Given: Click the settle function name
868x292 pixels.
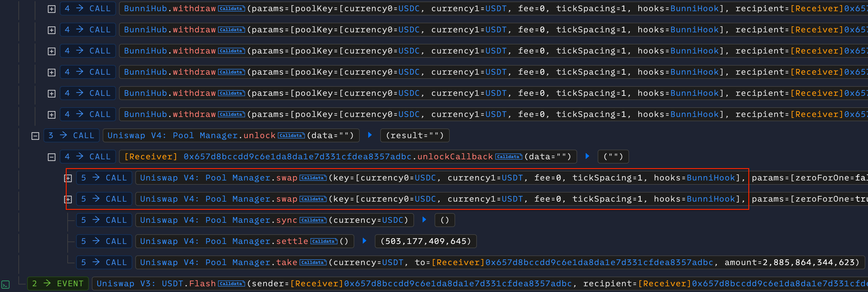Looking at the screenshot, I should point(292,242).
